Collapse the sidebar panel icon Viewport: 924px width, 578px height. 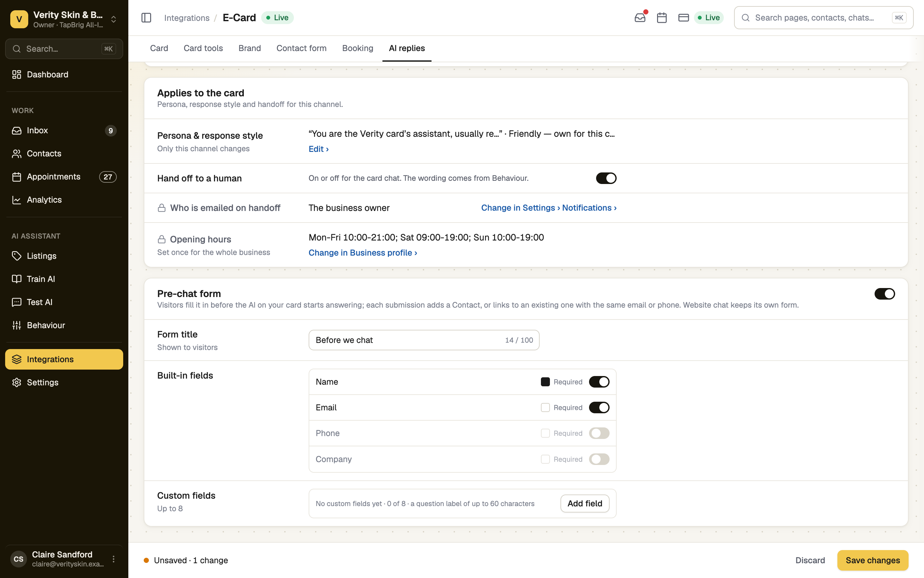[x=146, y=18]
